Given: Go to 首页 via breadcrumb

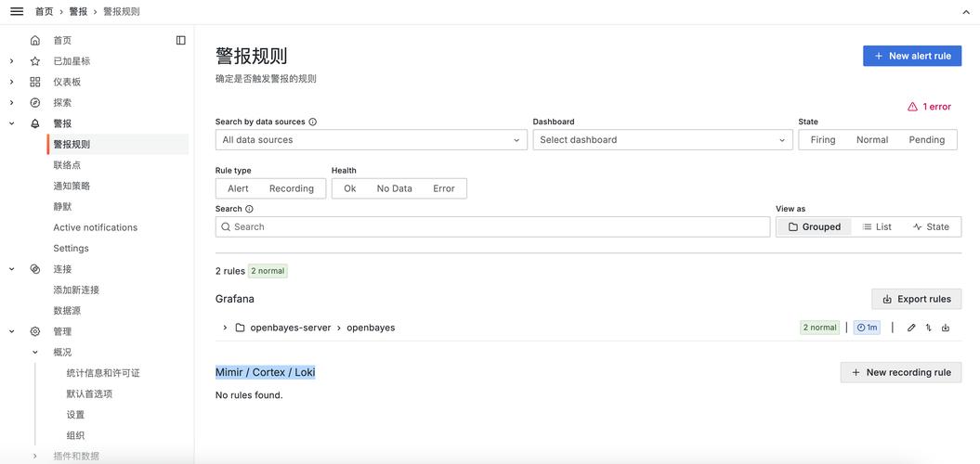Looking at the screenshot, I should tap(45, 12).
